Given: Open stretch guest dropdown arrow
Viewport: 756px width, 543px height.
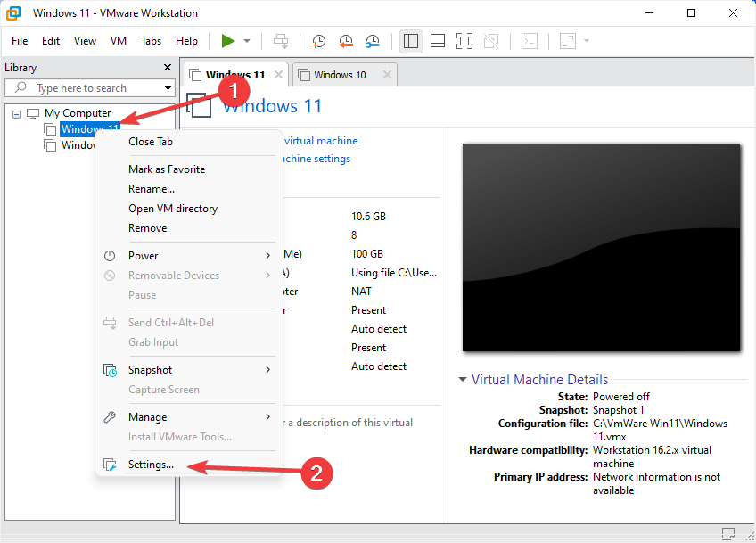Looking at the screenshot, I should 587,41.
